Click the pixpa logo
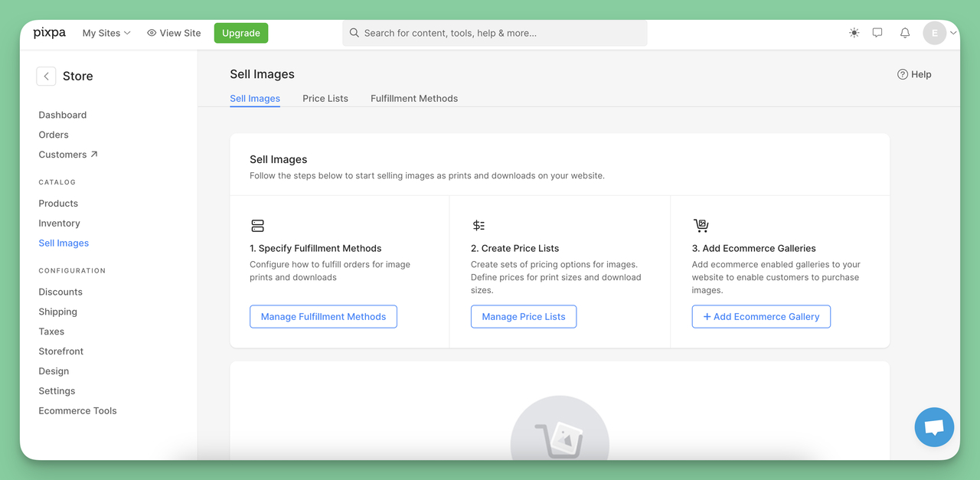Image resolution: width=980 pixels, height=480 pixels. (48, 33)
